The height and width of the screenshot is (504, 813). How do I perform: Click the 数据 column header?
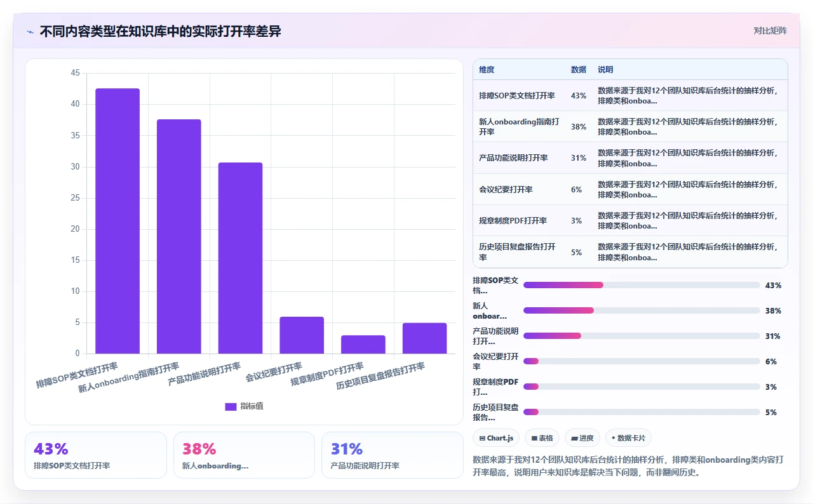click(579, 70)
